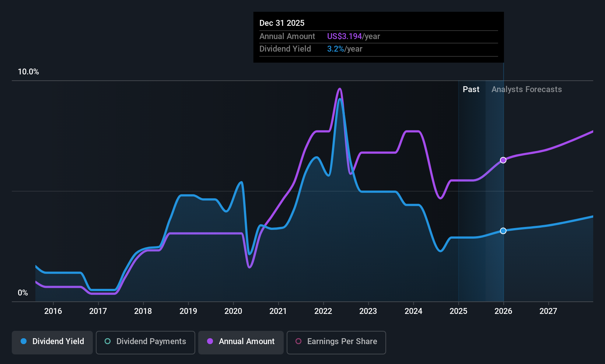Click the 3.2%/year tooltip value

345,49
